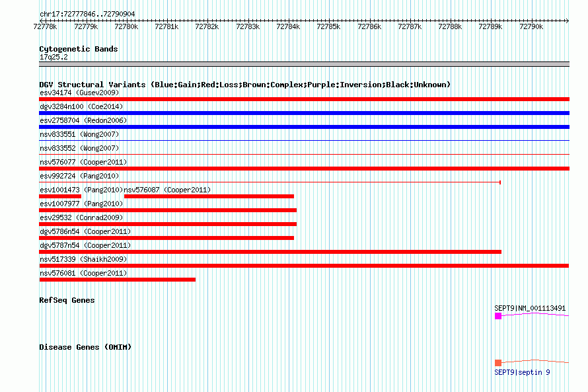Select the red dgv5787n54 loss bar
Screen dimensions: 588x392
pyautogui.click(x=270, y=252)
